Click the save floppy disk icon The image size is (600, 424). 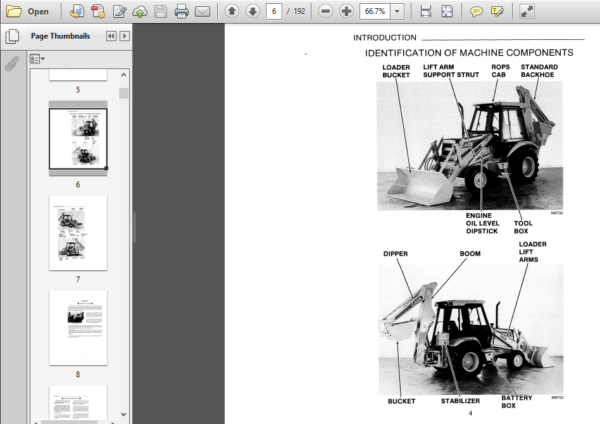tap(160, 11)
